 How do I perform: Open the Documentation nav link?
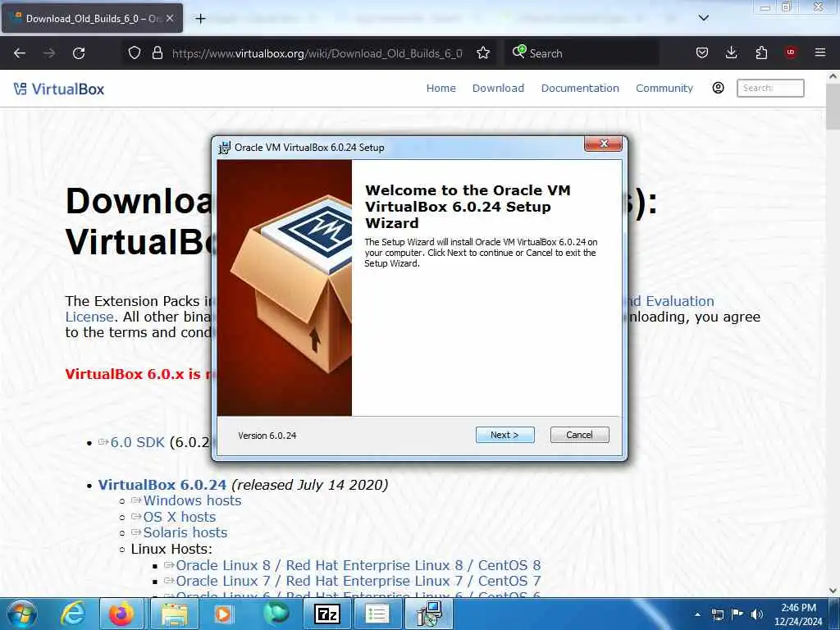point(580,89)
